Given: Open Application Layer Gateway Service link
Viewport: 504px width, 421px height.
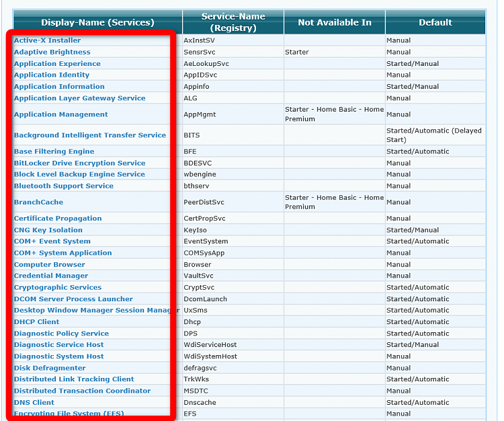Looking at the screenshot, I should pyautogui.click(x=80, y=98).
